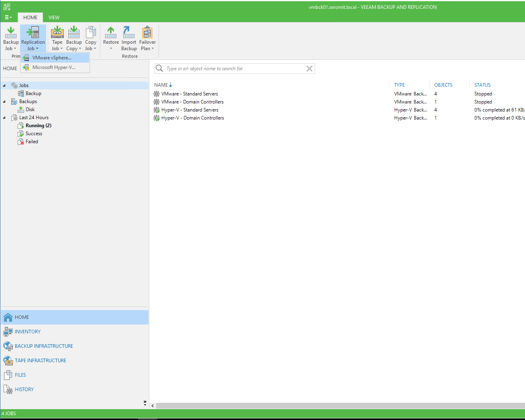Click 0% completed at 61 KB/s status
The width and height of the screenshot is (525, 420).
pyautogui.click(x=499, y=110)
